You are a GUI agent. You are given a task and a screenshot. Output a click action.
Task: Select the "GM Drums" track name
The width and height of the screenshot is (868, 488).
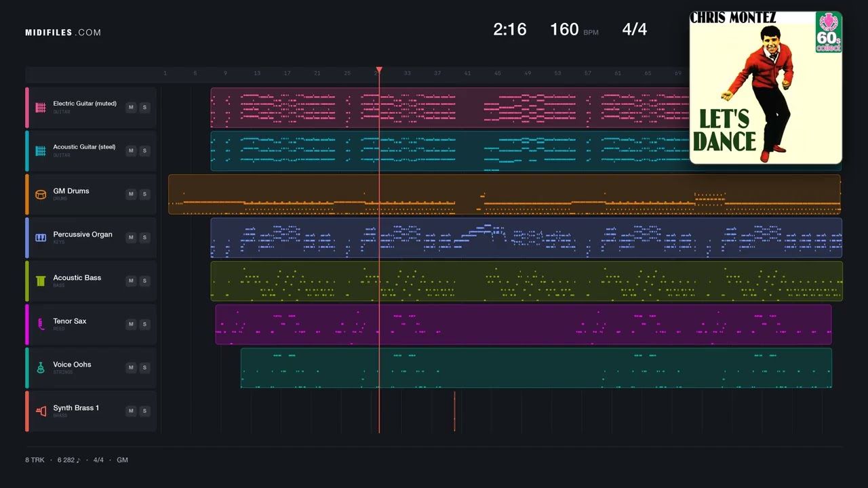(71, 191)
